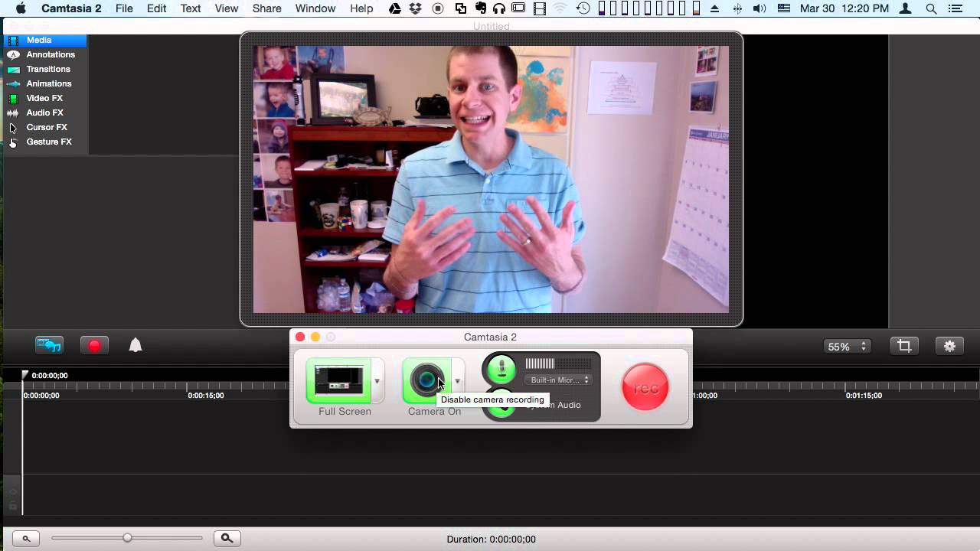Open the View menu
The width and height of the screenshot is (980, 551).
tap(227, 8)
